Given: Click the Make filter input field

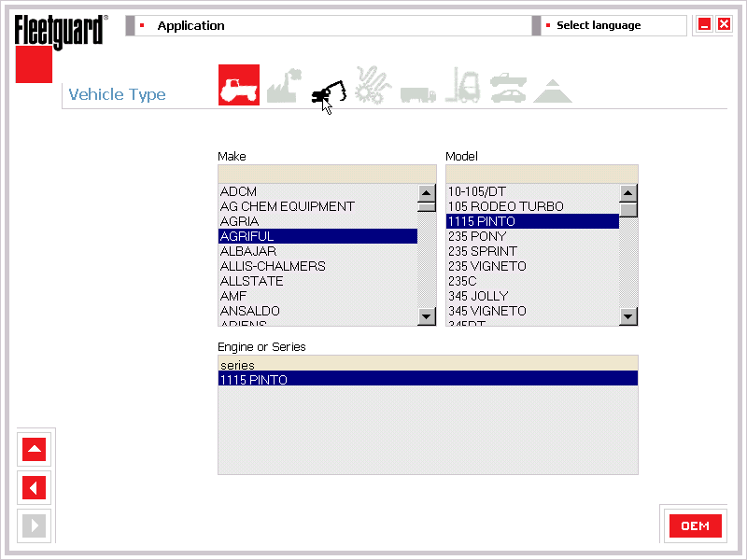Looking at the screenshot, I should click(x=327, y=174).
